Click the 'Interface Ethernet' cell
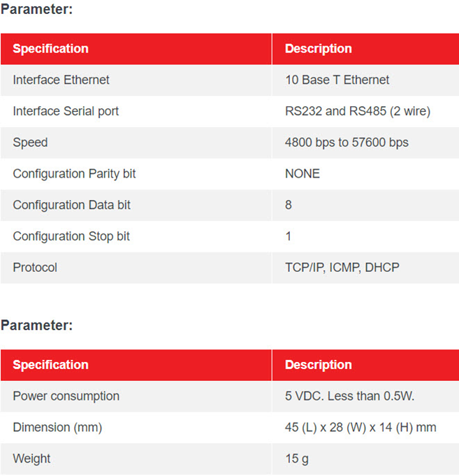 click(61, 80)
